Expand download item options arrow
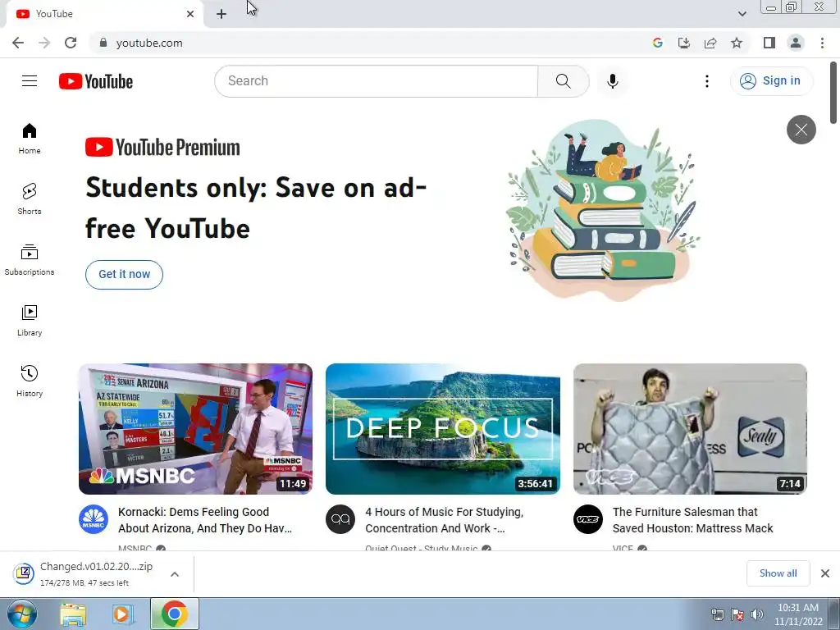The width and height of the screenshot is (840, 630). (x=174, y=574)
